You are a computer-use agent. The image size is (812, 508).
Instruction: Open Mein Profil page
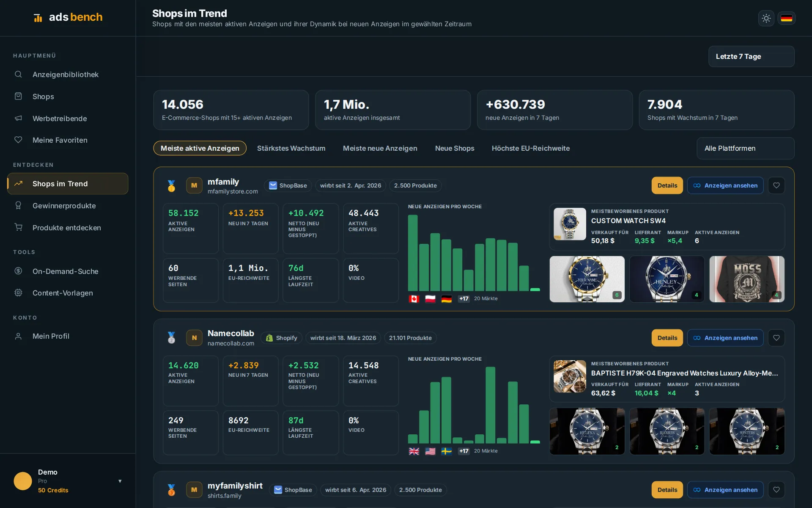click(68, 336)
